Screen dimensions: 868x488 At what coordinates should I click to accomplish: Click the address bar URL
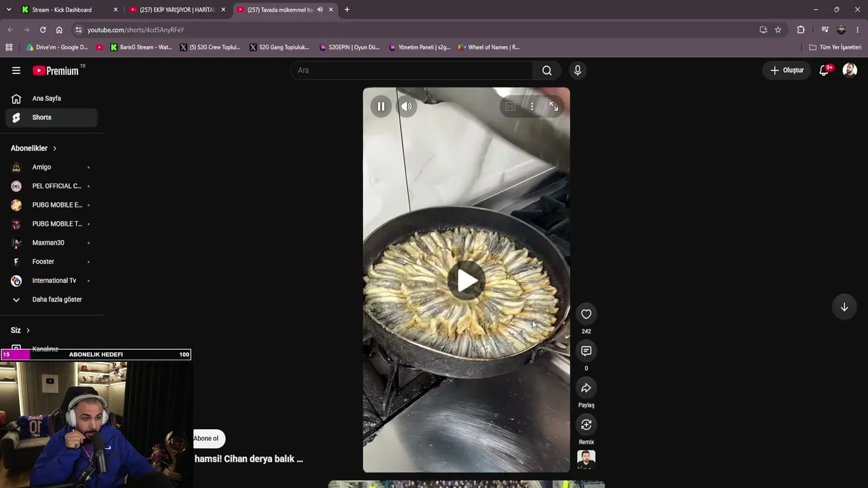136,30
